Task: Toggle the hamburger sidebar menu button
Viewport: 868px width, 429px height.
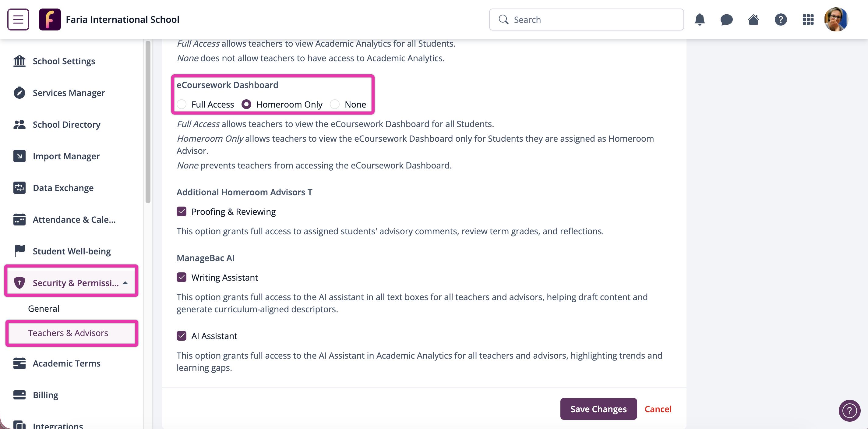Action: click(x=18, y=19)
